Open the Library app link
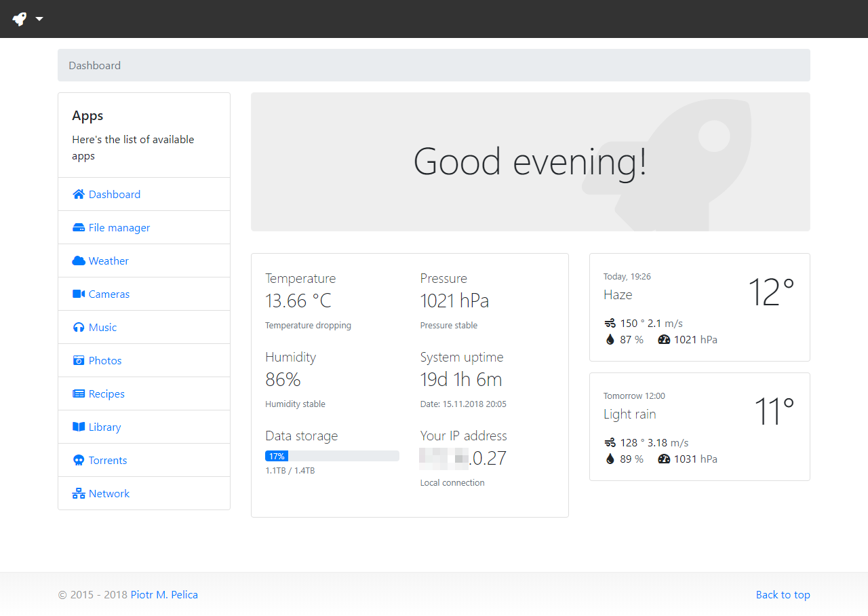Image resolution: width=868 pixels, height=616 pixels. (x=104, y=427)
